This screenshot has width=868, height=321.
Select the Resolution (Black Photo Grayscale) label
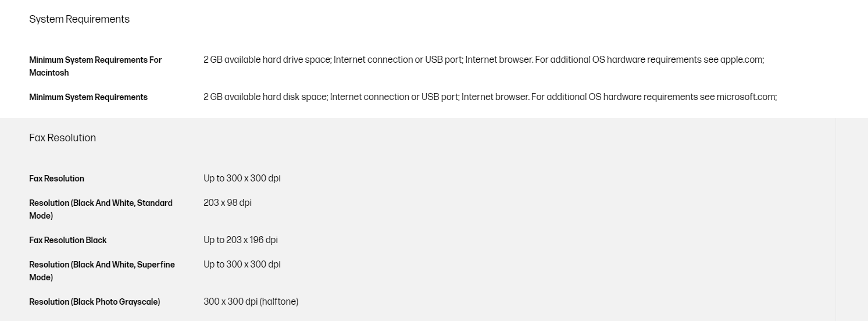[x=95, y=302]
